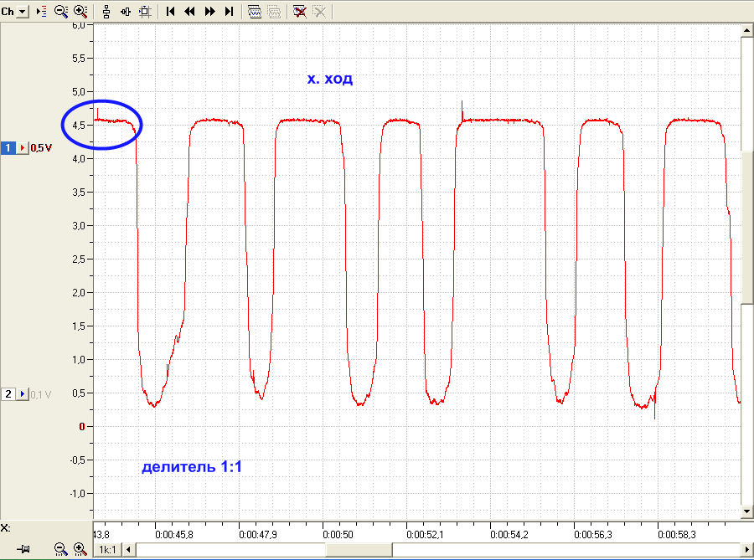
Task: Zoom in the time axis at bottom left
Action: [x=80, y=548]
